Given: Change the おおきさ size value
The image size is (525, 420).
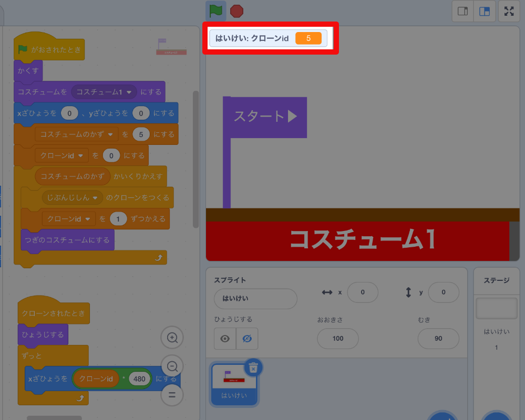Looking at the screenshot, I should point(337,339).
